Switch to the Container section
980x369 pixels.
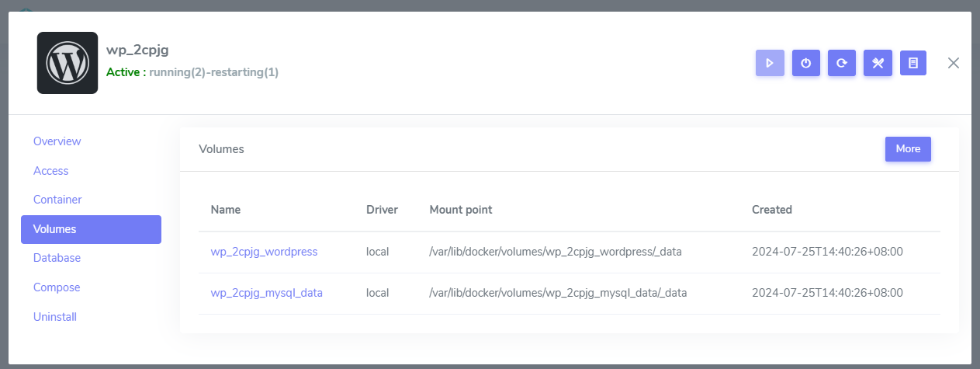coord(57,200)
